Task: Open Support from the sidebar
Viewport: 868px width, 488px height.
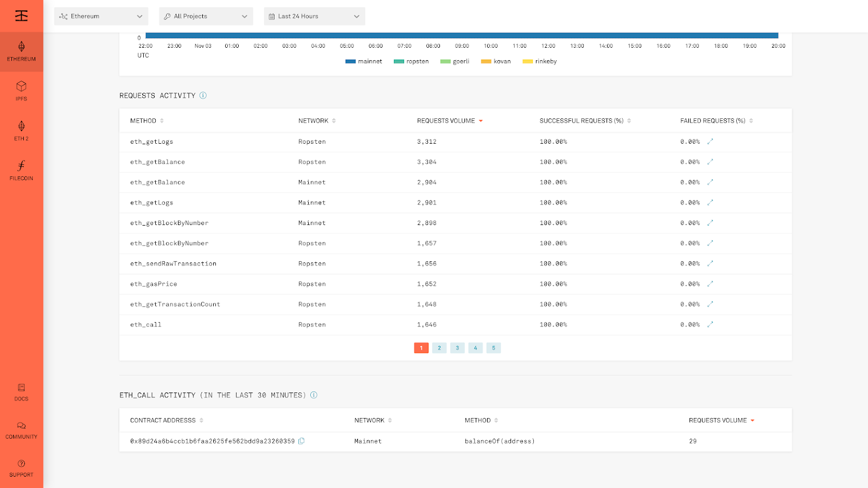Action: (21, 468)
